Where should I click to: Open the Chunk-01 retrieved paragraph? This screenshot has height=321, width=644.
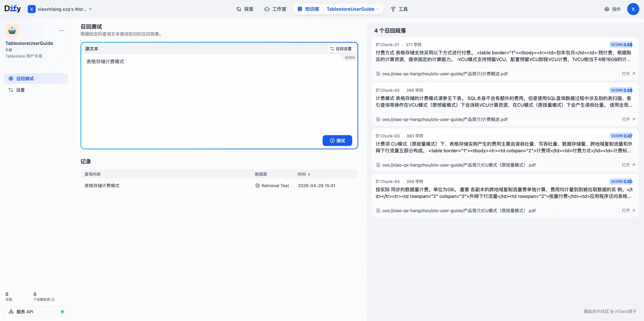pyautogui.click(x=505, y=59)
